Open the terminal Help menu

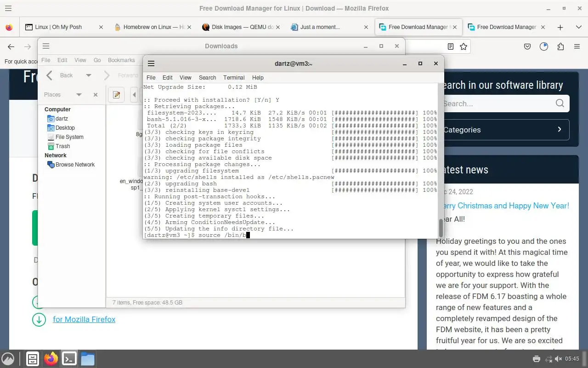[258, 78]
